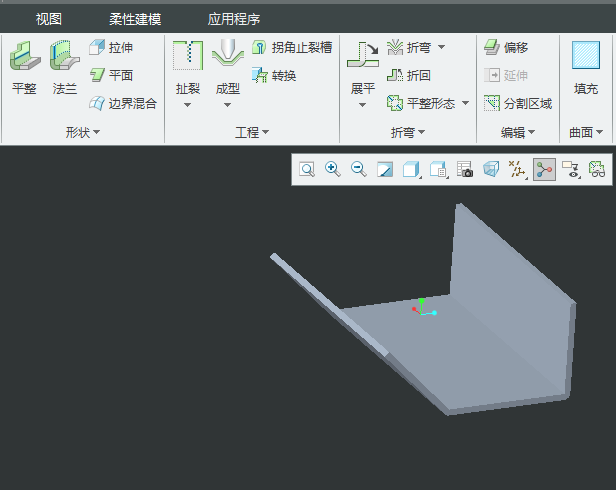This screenshot has height=490, width=616.
Task: Click the 折回 (Bend back) tool
Action: [x=409, y=75]
